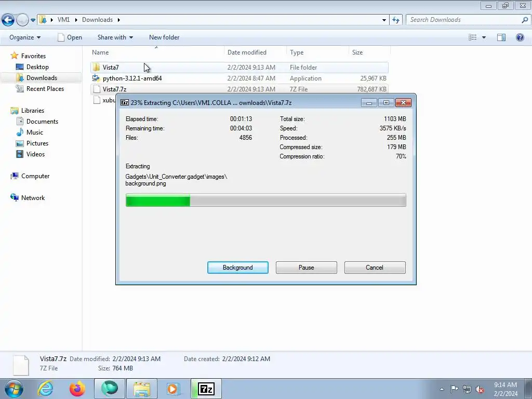The width and height of the screenshot is (532, 399).
Task: Expand the arrow after Downloads in the address bar
Action: click(x=119, y=20)
